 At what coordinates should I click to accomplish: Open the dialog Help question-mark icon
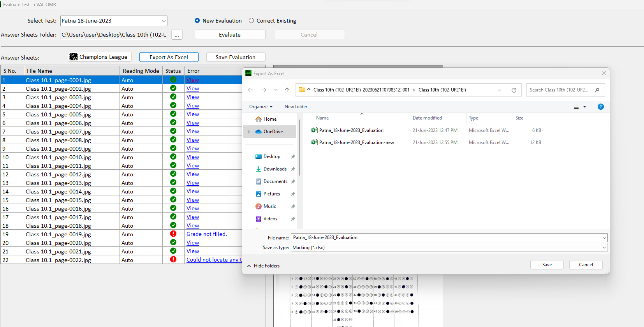point(600,107)
